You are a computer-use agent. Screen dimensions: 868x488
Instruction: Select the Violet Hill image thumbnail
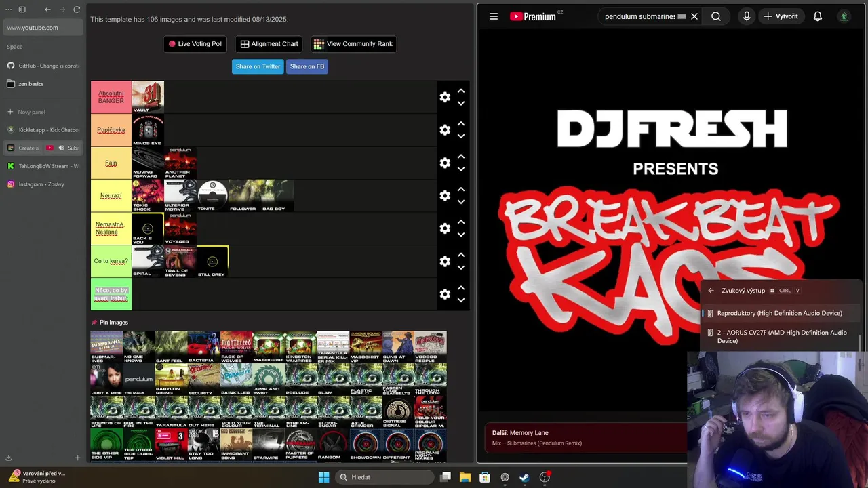(171, 445)
